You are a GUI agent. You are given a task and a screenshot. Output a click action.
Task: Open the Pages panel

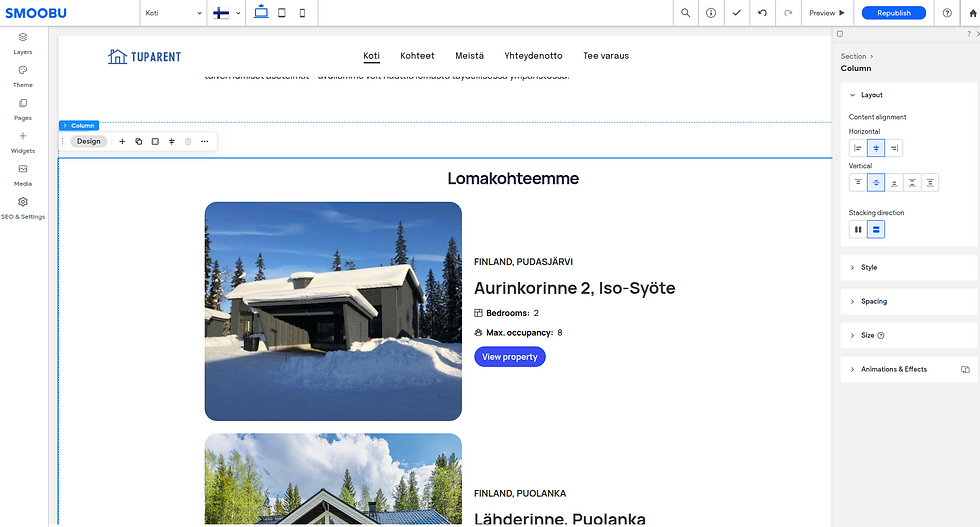coord(22,109)
